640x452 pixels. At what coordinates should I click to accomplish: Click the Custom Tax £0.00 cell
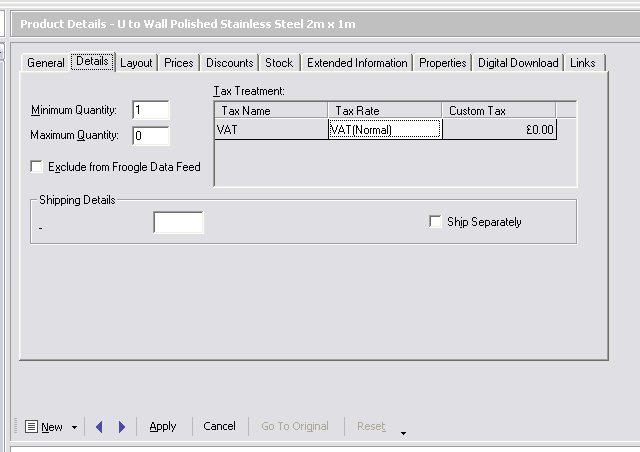[499, 129]
